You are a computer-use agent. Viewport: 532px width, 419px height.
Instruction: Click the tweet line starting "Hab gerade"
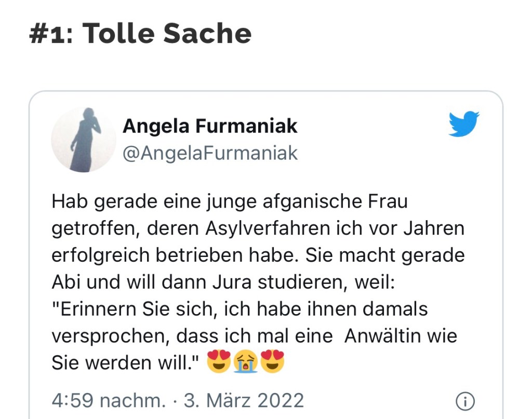click(x=229, y=201)
